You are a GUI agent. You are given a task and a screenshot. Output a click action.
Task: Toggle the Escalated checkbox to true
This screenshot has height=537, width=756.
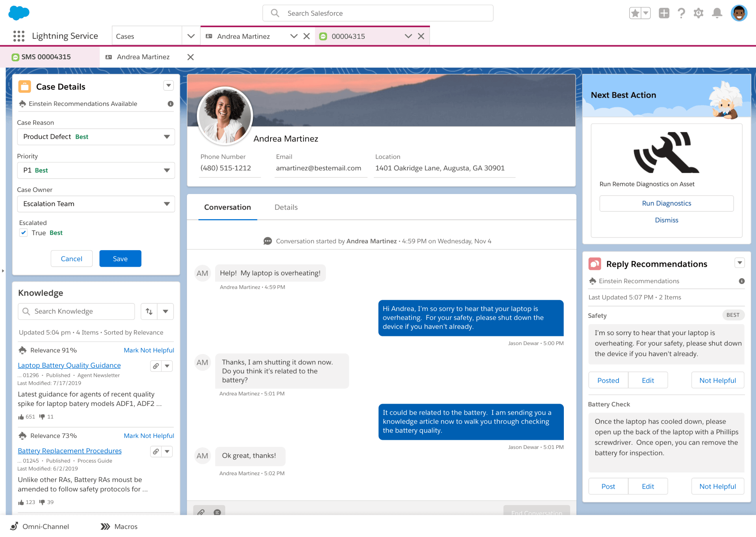[x=23, y=233]
